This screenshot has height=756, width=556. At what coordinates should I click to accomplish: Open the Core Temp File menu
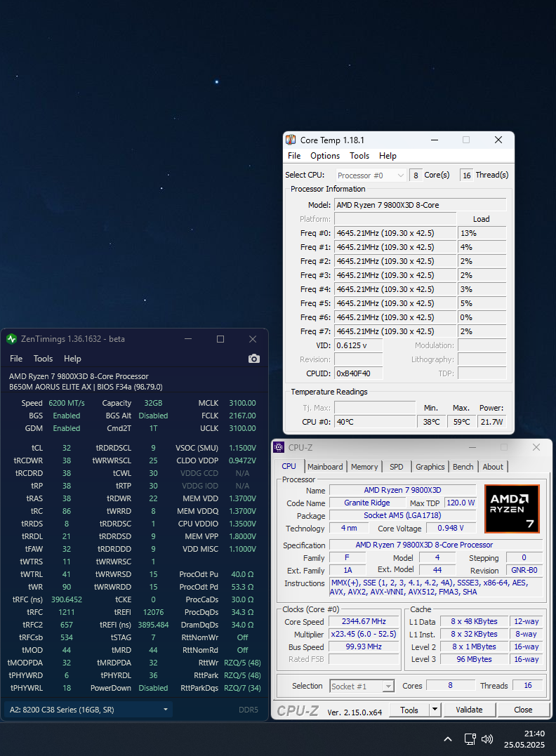[294, 156]
